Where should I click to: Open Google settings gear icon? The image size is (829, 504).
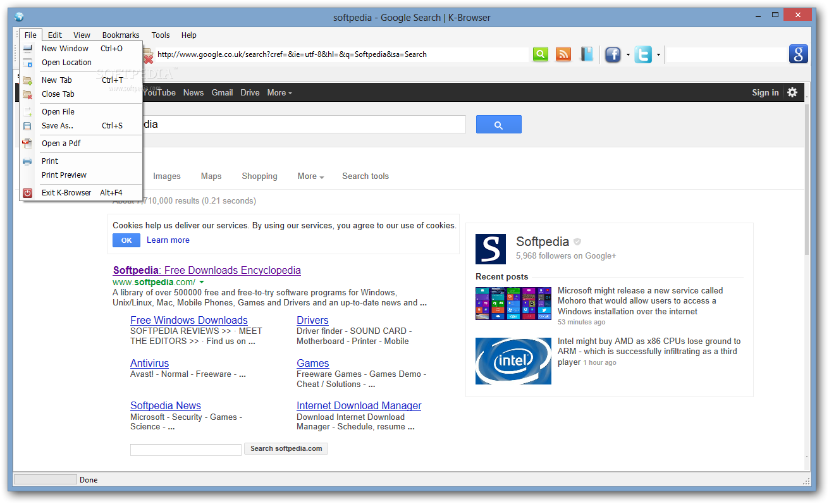point(792,92)
